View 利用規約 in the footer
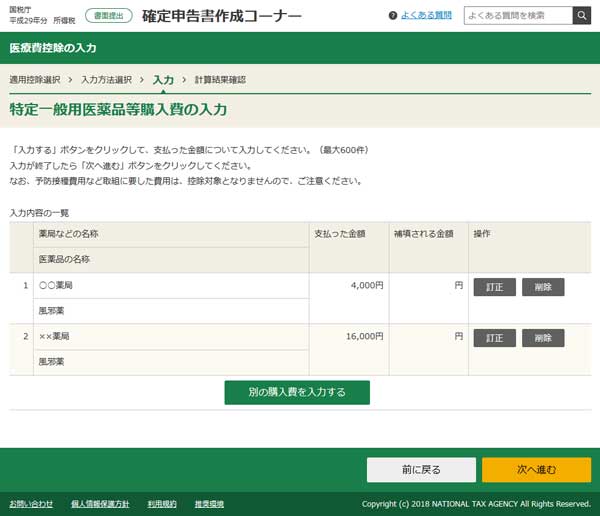Viewport: 600px width, 516px height. pyautogui.click(x=161, y=503)
